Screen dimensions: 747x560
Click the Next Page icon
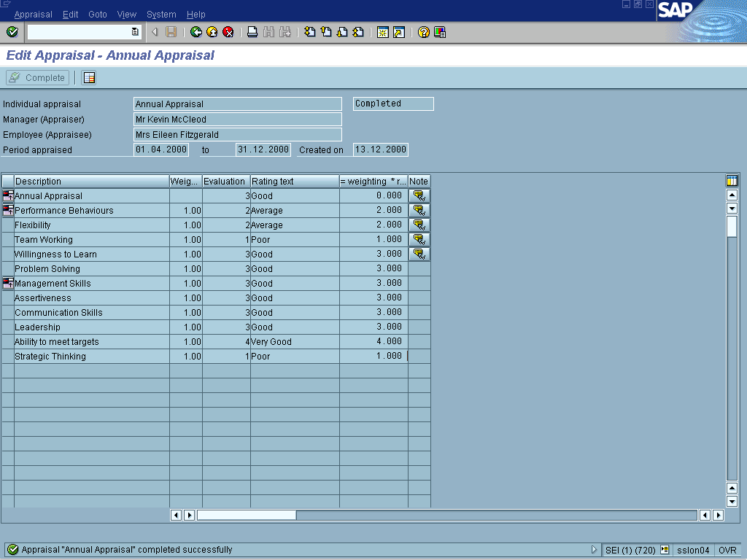342,32
